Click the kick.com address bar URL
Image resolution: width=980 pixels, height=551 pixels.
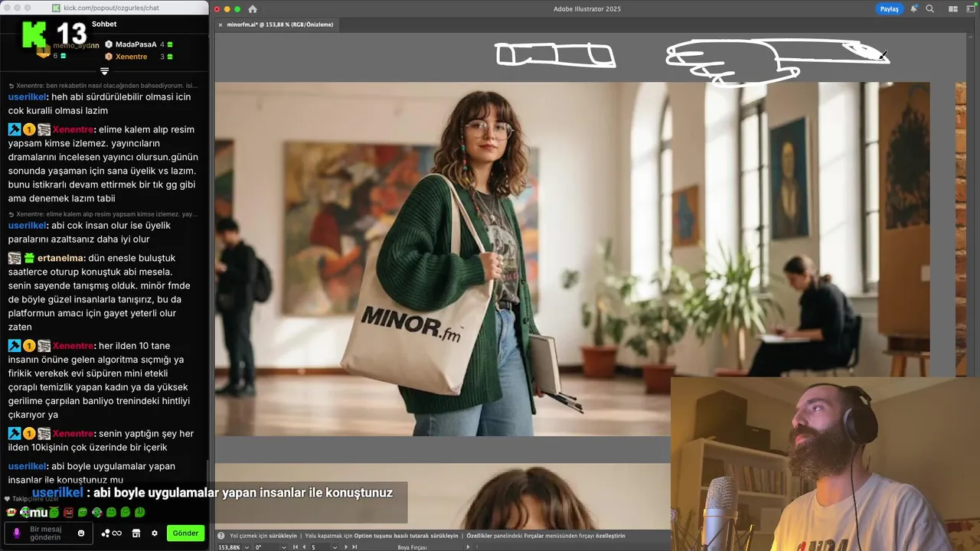click(111, 8)
